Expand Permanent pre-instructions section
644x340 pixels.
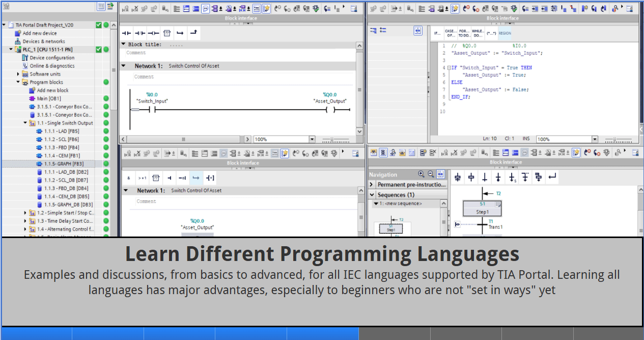click(372, 185)
